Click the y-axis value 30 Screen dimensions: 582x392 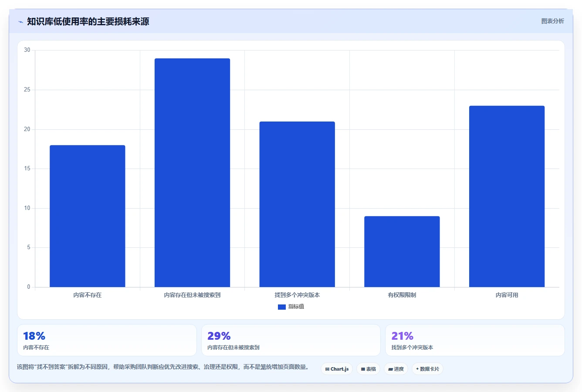click(27, 50)
